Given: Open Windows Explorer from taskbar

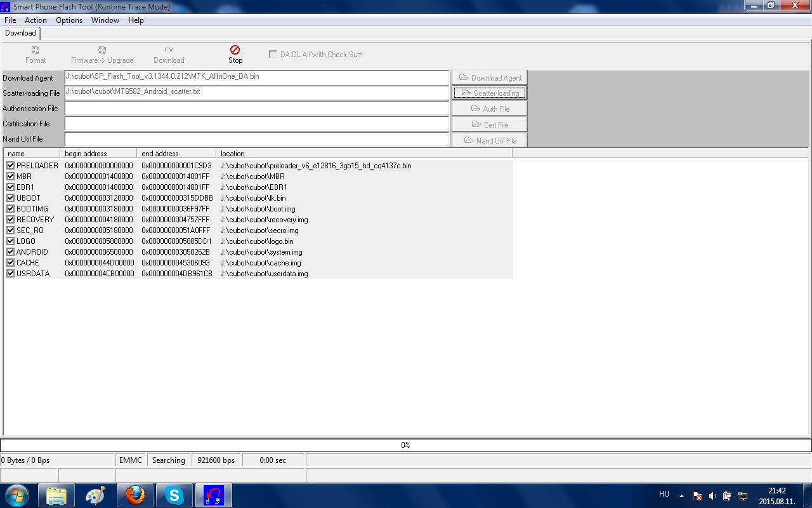Looking at the screenshot, I should [x=56, y=495].
